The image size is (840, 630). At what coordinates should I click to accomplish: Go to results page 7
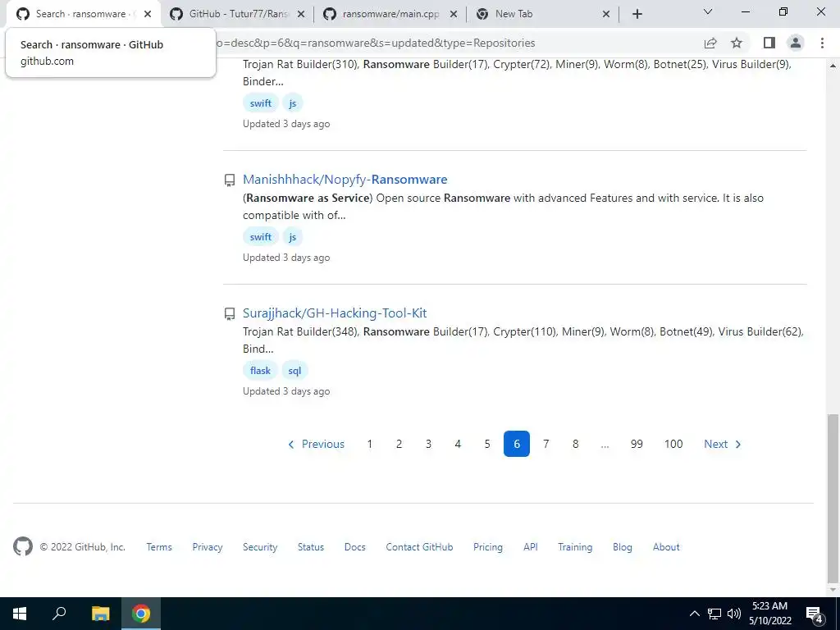coord(546,444)
